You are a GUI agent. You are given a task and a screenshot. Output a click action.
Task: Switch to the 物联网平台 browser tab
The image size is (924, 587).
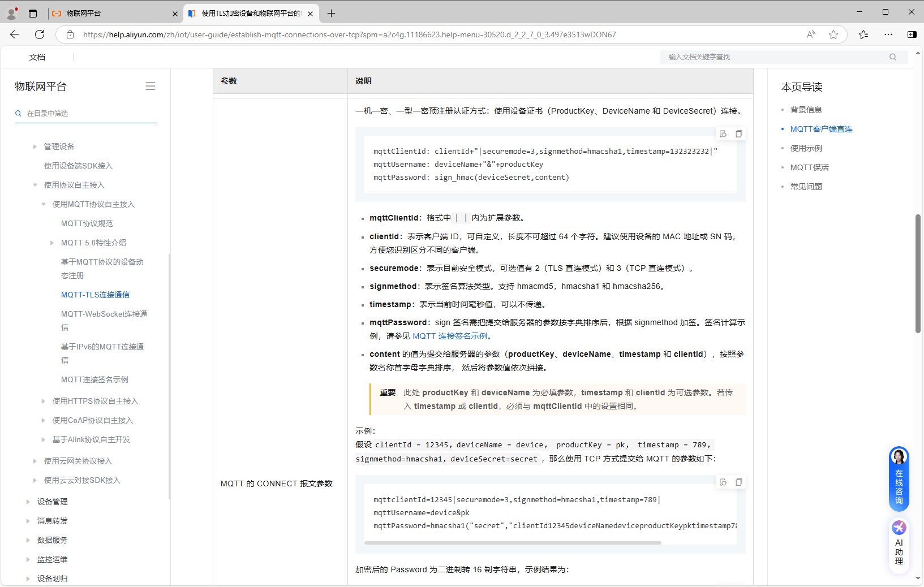pos(113,14)
